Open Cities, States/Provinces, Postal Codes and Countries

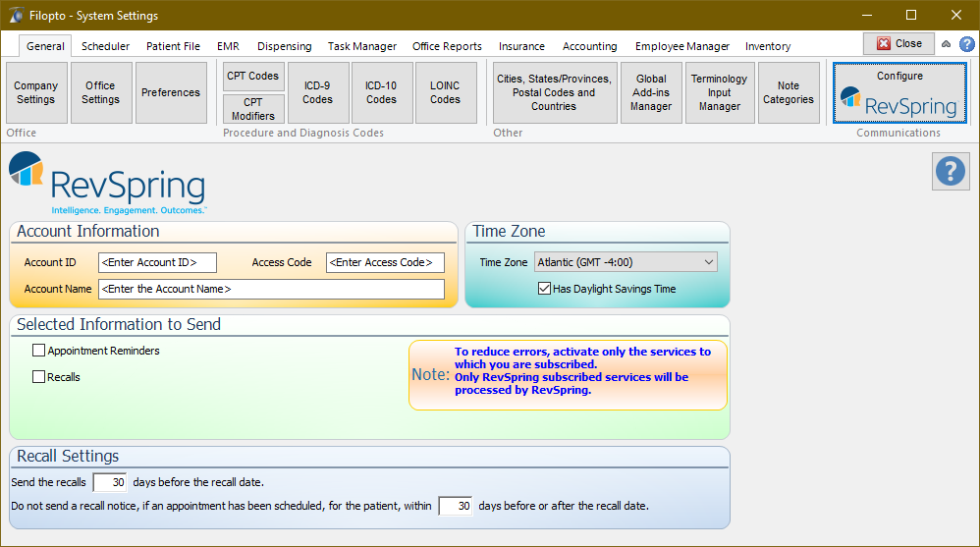pos(554,92)
